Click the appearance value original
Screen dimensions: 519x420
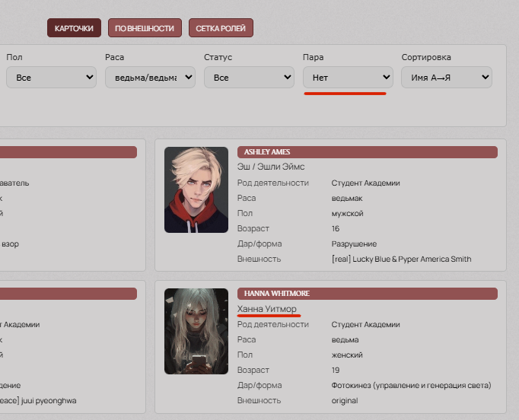pyautogui.click(x=345, y=401)
